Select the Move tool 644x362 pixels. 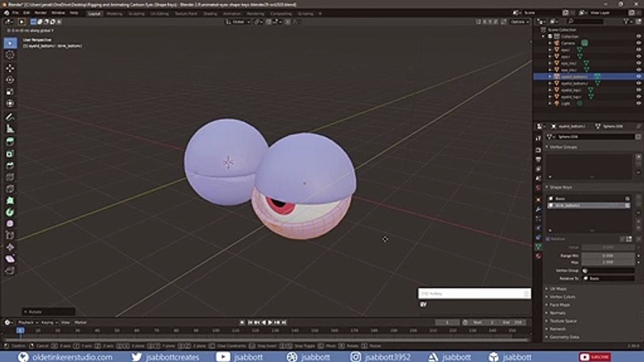tap(10, 68)
